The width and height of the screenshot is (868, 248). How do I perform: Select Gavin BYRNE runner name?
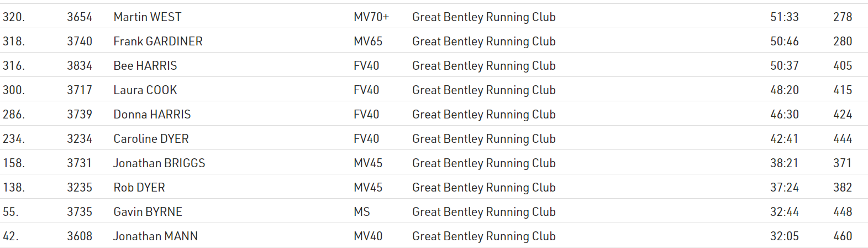point(148,212)
